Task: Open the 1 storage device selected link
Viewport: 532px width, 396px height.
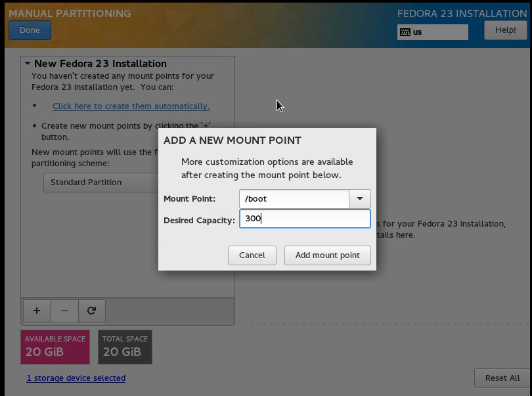Action: [76, 378]
